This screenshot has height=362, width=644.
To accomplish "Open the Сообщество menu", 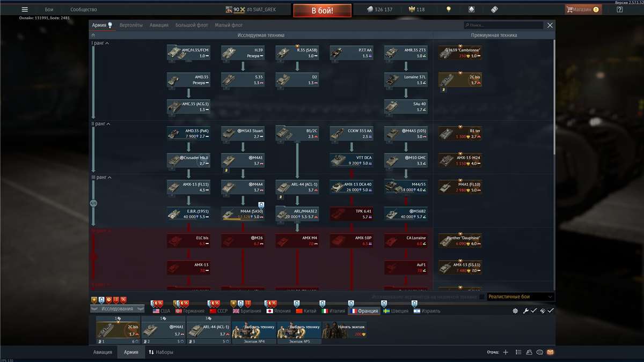I will coord(84,10).
